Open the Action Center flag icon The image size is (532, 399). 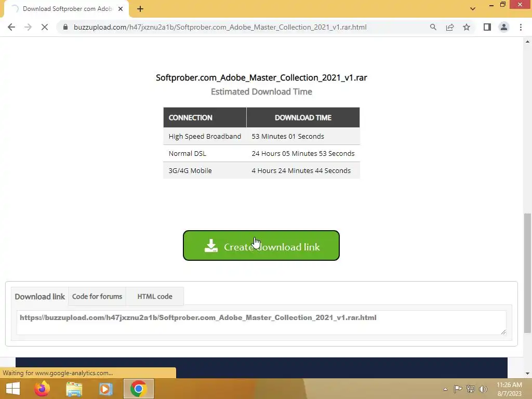tap(458, 389)
